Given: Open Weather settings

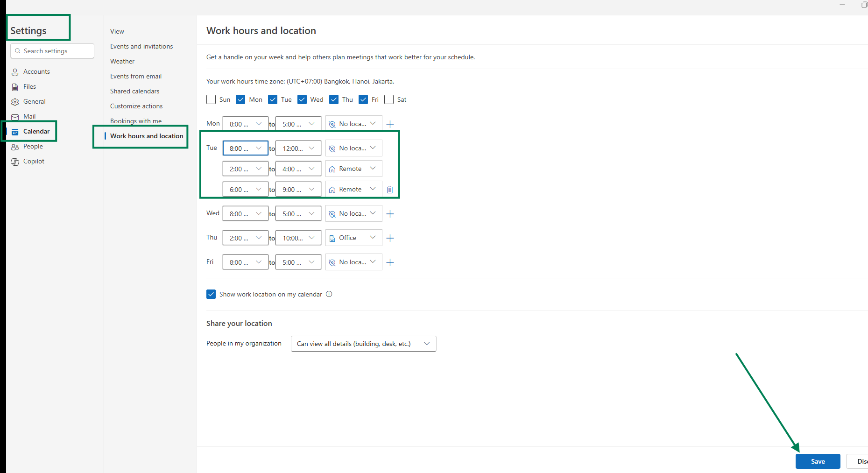Looking at the screenshot, I should pos(122,61).
